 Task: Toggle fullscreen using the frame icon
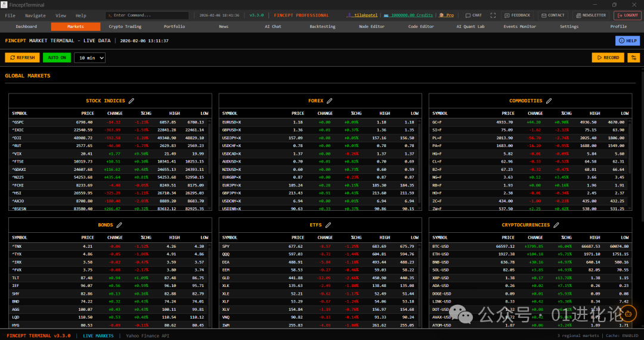tap(493, 15)
